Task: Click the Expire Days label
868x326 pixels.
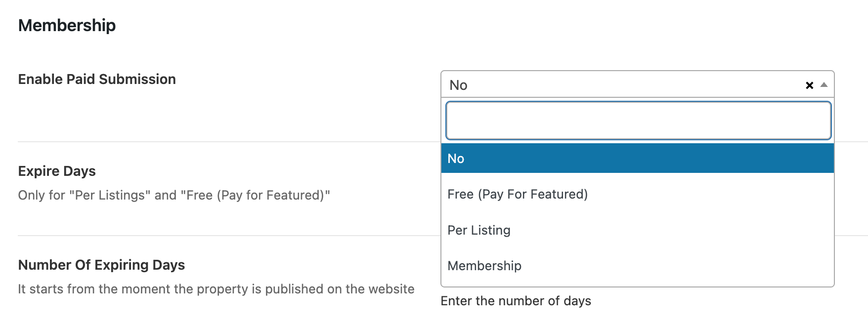Action: [56, 171]
